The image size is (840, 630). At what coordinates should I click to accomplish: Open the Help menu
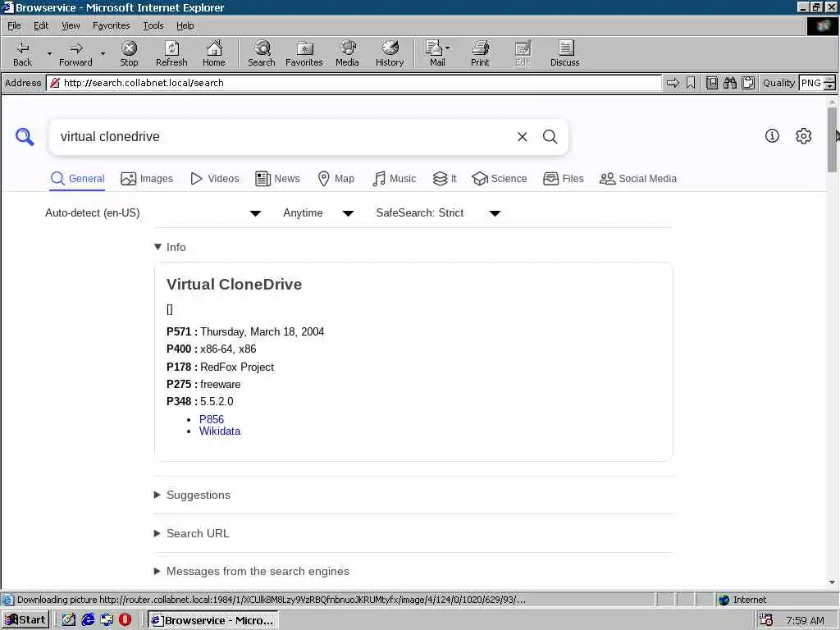pyautogui.click(x=185, y=25)
